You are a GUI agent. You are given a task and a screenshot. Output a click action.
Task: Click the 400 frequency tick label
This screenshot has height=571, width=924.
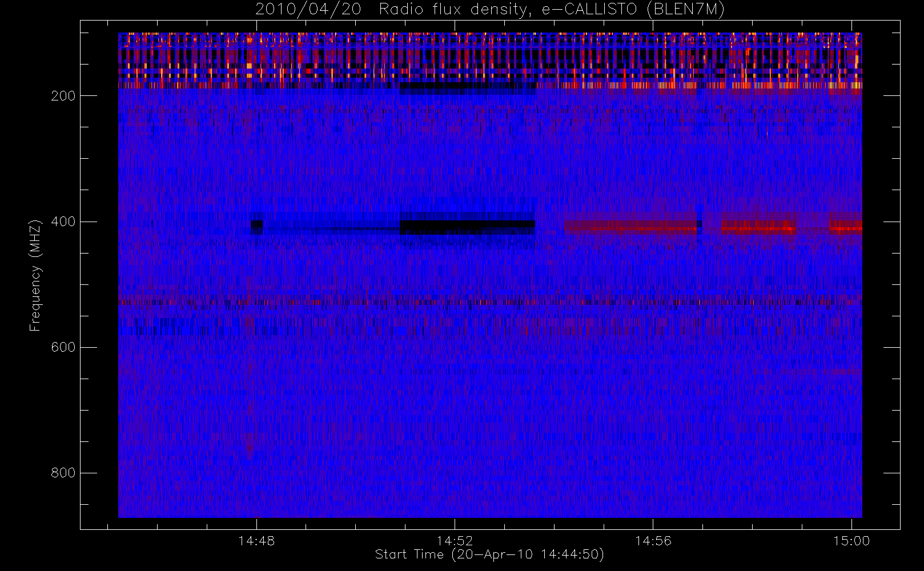tap(63, 222)
